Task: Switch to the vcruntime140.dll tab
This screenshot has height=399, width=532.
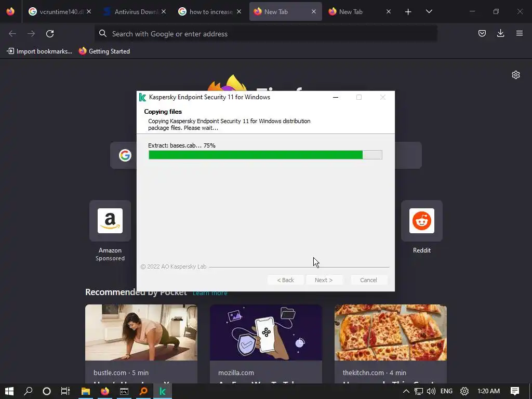Action: (60, 11)
